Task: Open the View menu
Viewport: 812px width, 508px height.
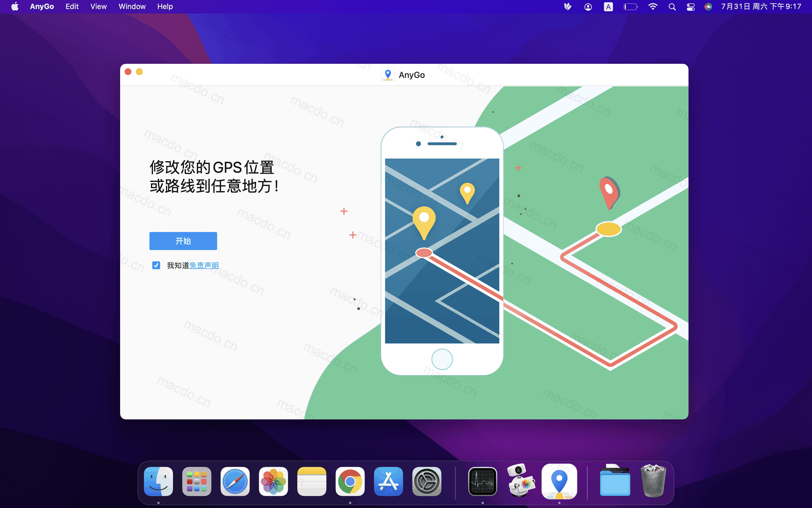Action: (98, 6)
